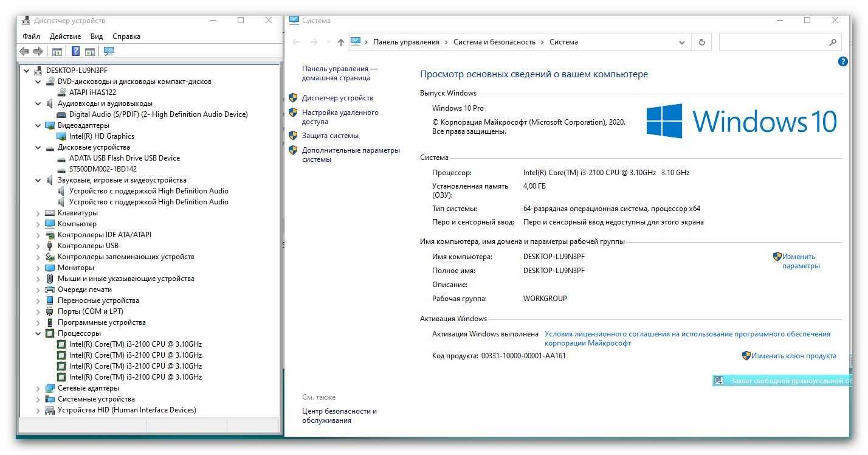
Task: Open Дополнительные параметры системы link
Action: (351, 155)
